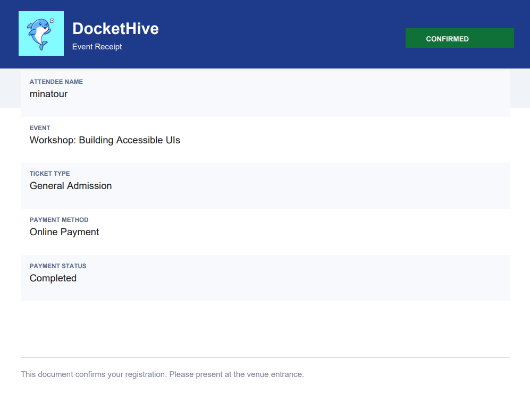The image size is (530, 420).
Task: Select the Online Payment value
Action: pyautogui.click(x=64, y=232)
